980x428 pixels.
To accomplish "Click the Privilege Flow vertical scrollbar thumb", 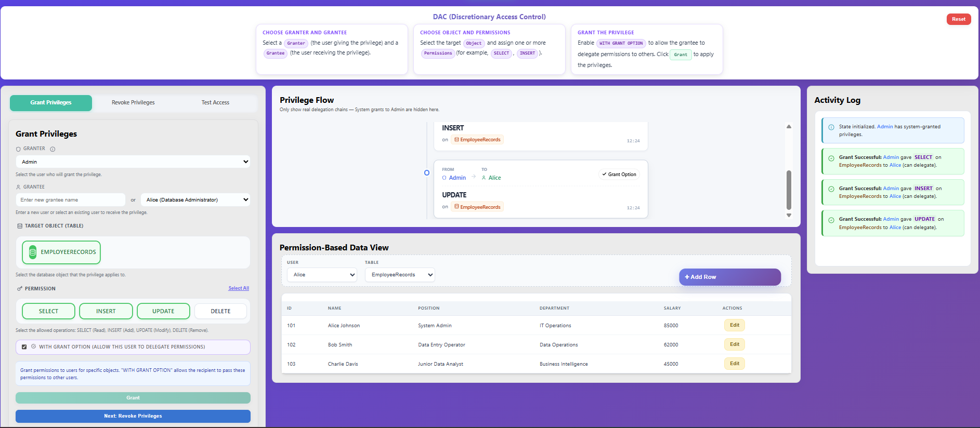I will point(789,190).
